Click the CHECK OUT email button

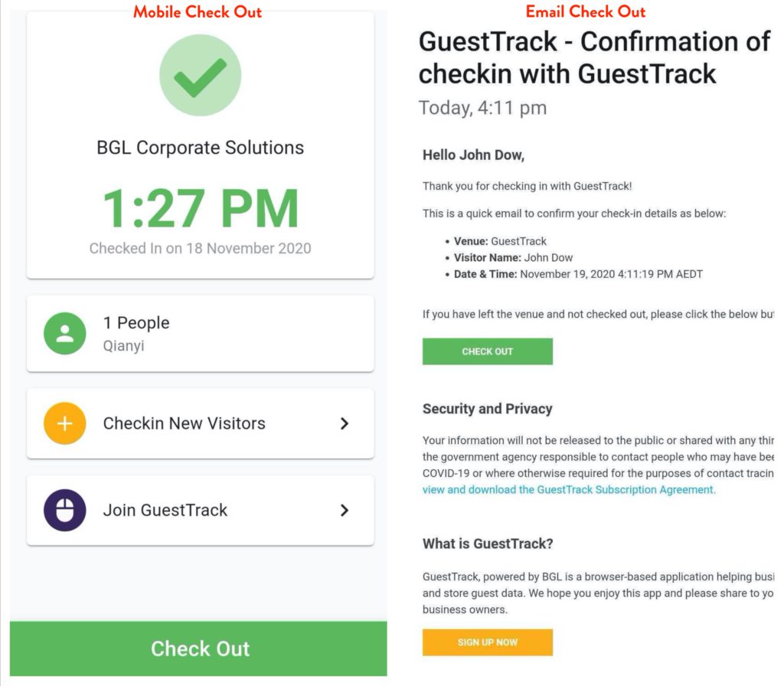click(x=487, y=351)
